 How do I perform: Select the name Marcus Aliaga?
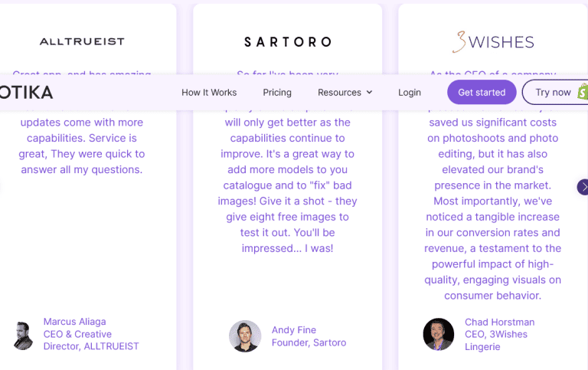click(74, 322)
